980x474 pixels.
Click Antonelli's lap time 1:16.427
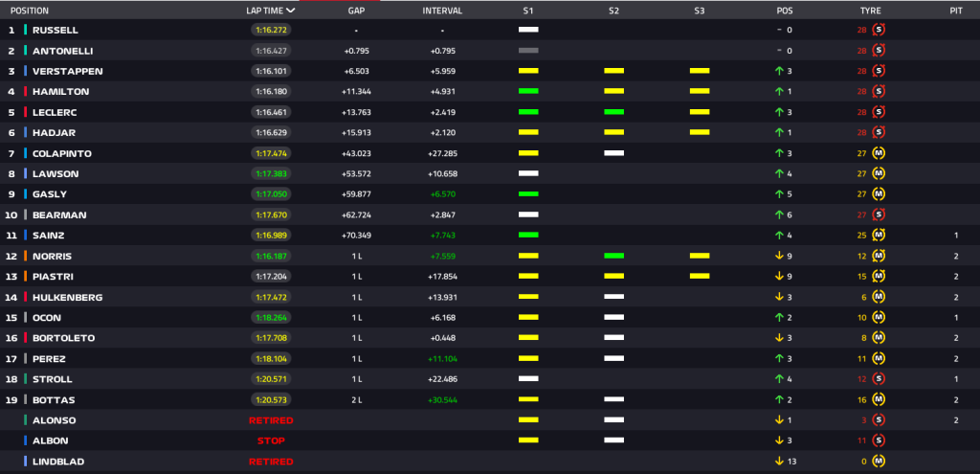click(271, 50)
